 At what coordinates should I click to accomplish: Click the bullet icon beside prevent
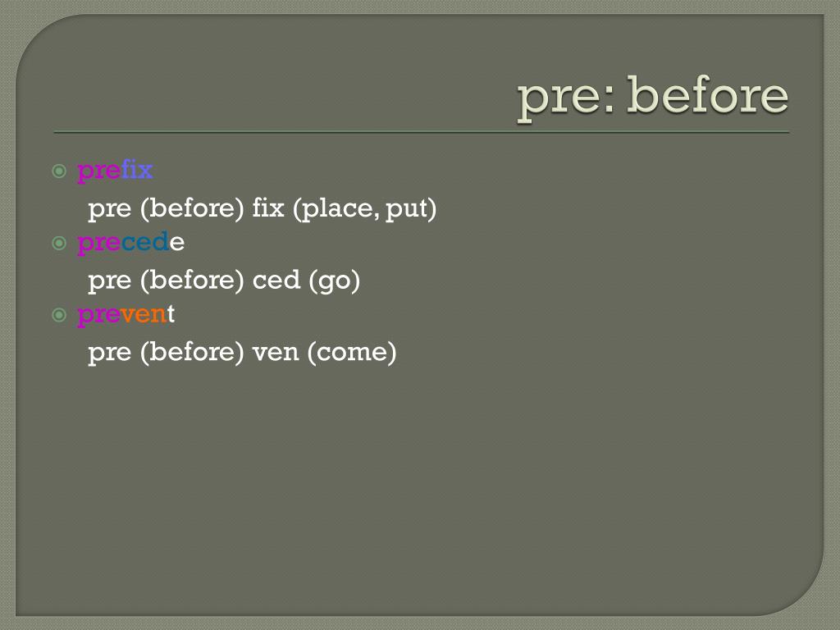(x=59, y=315)
